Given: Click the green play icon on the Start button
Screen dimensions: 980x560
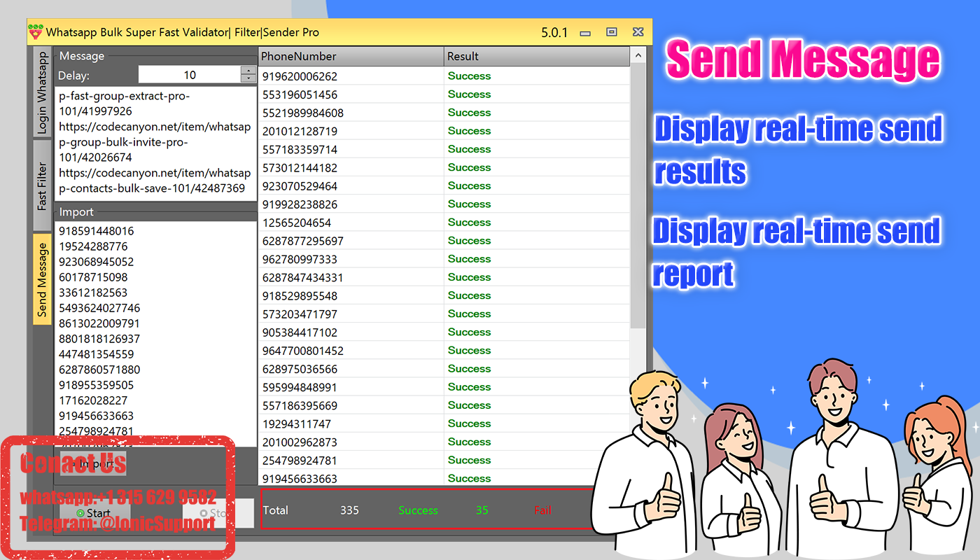Looking at the screenshot, I should pyautogui.click(x=79, y=513).
